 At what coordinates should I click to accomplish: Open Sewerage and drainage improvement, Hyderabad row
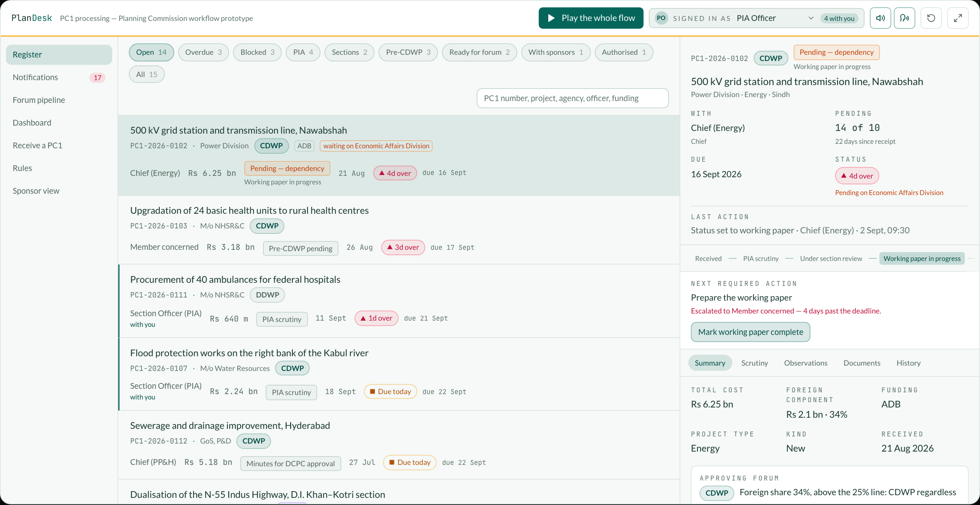click(398, 445)
